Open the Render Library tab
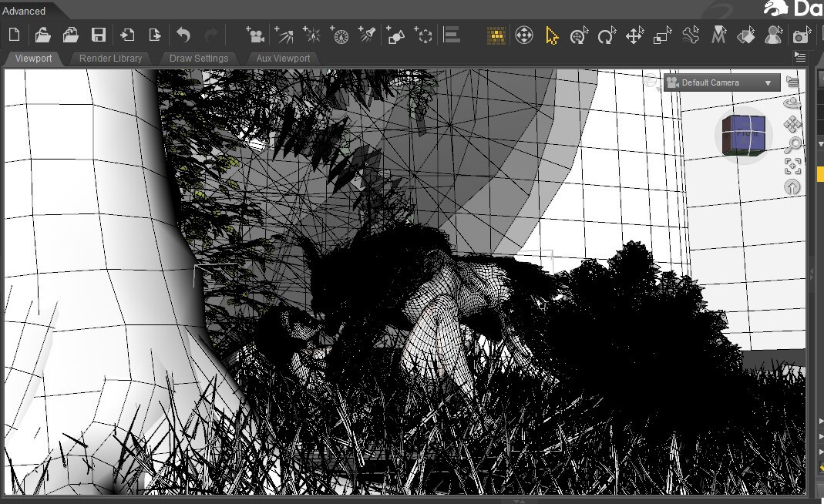The image size is (824, 504). pos(110,59)
